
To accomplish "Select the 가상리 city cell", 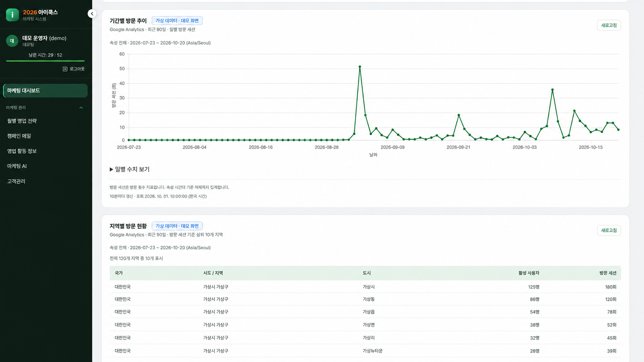I will 368,338.
